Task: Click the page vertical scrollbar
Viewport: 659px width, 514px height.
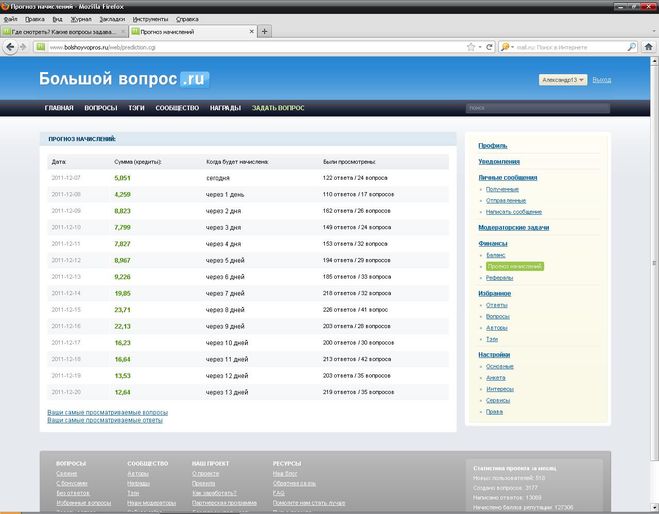Action: (x=654, y=263)
